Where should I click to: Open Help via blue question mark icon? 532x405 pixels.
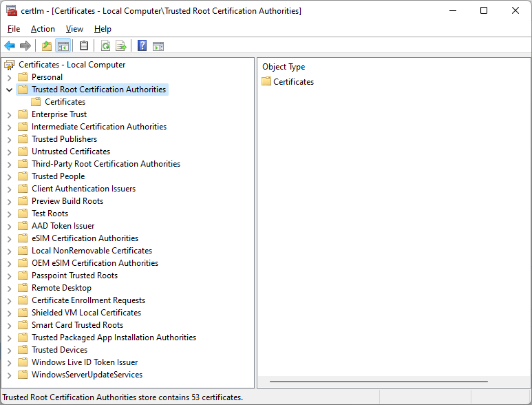(142, 46)
